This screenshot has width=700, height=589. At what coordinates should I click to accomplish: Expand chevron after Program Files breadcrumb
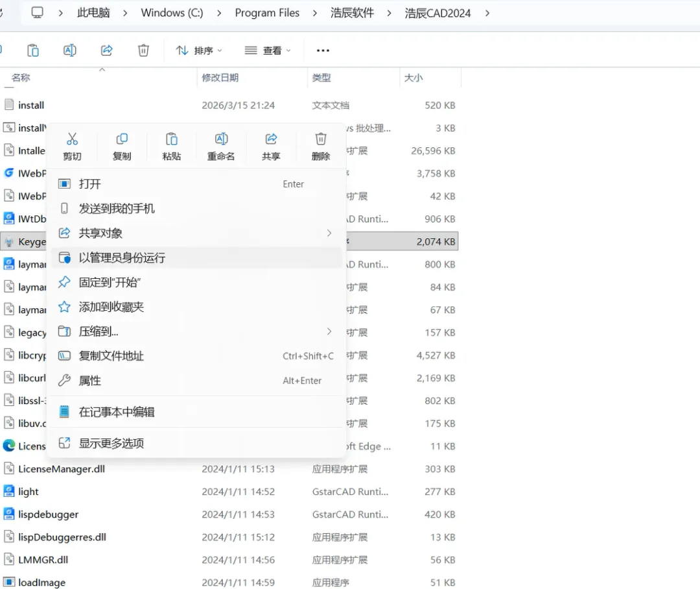point(315,13)
